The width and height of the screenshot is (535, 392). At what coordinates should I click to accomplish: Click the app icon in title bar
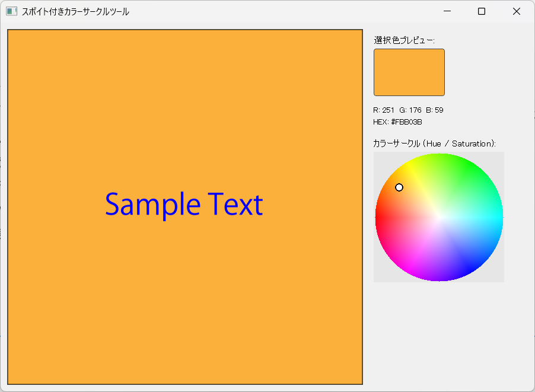coord(11,11)
